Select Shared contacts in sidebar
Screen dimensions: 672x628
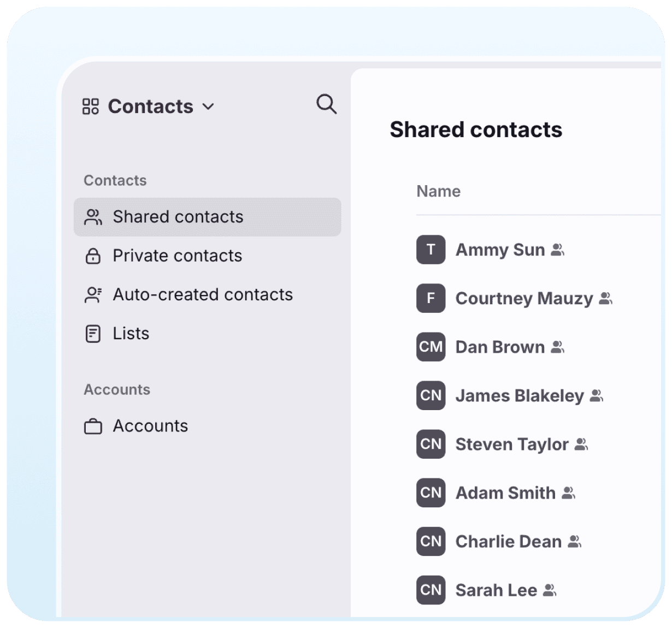208,217
